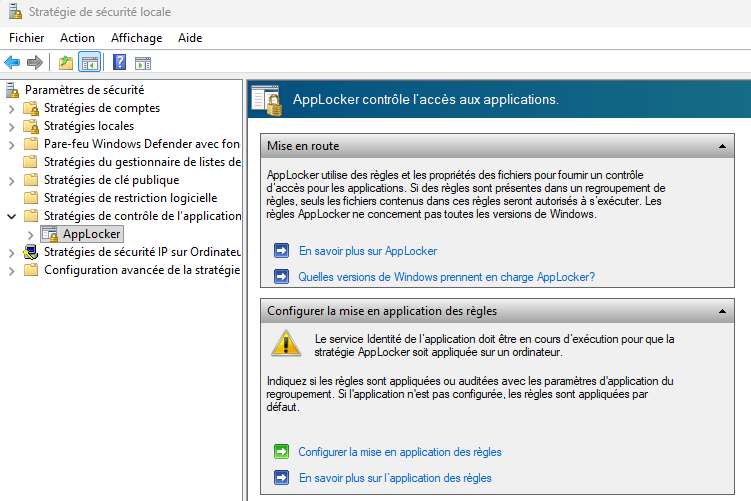Select Stratégies de clé publique tree item
This screenshot has height=501, width=751.
112,180
